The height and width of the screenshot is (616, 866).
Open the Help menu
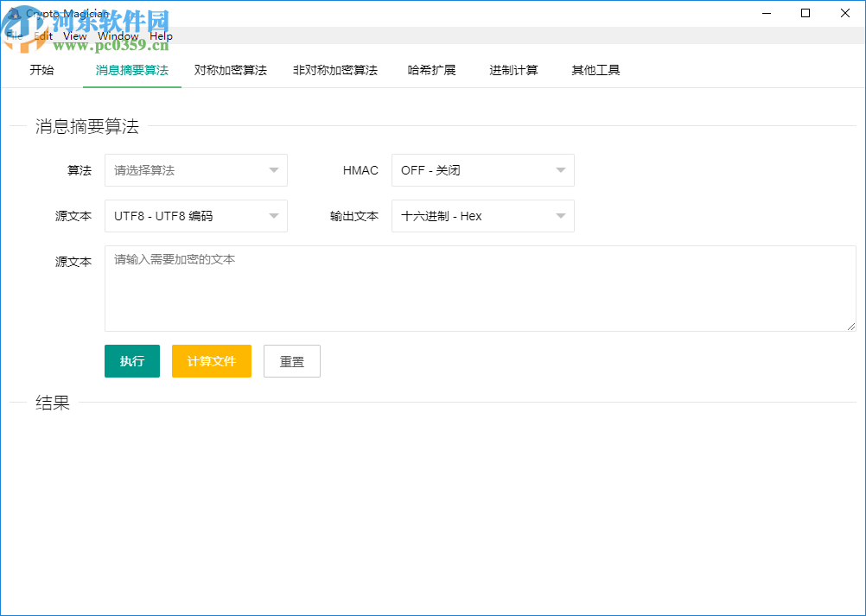point(161,35)
